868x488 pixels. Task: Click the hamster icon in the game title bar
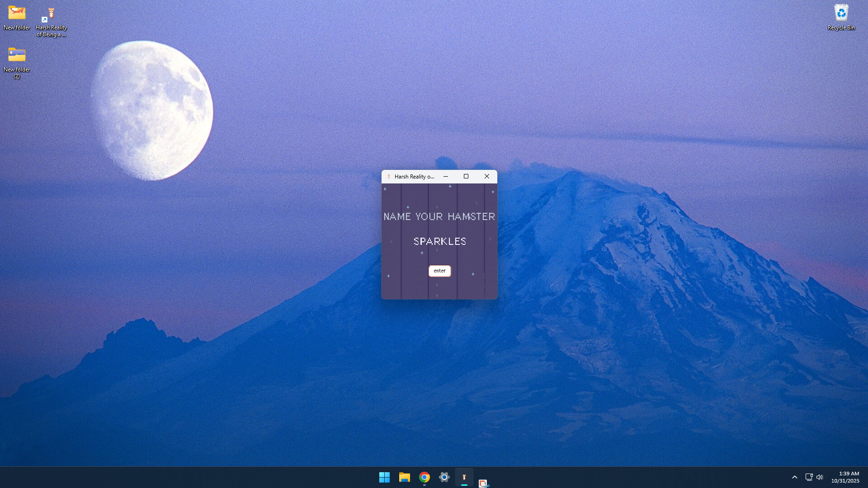389,177
